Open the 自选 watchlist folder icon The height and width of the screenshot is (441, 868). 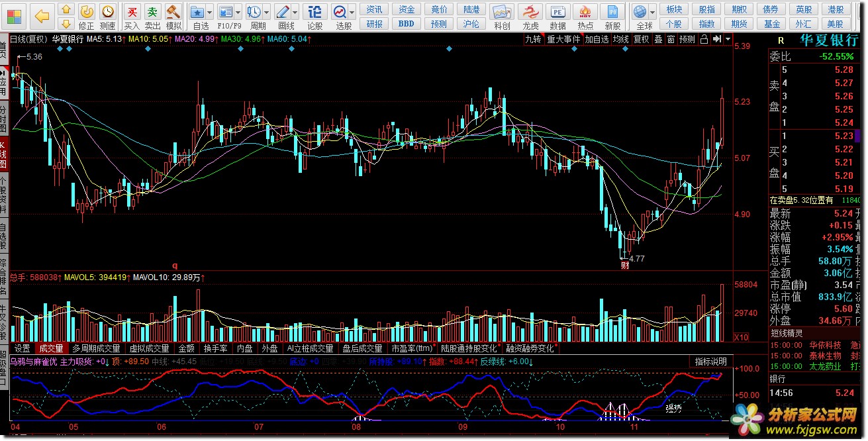pos(197,11)
